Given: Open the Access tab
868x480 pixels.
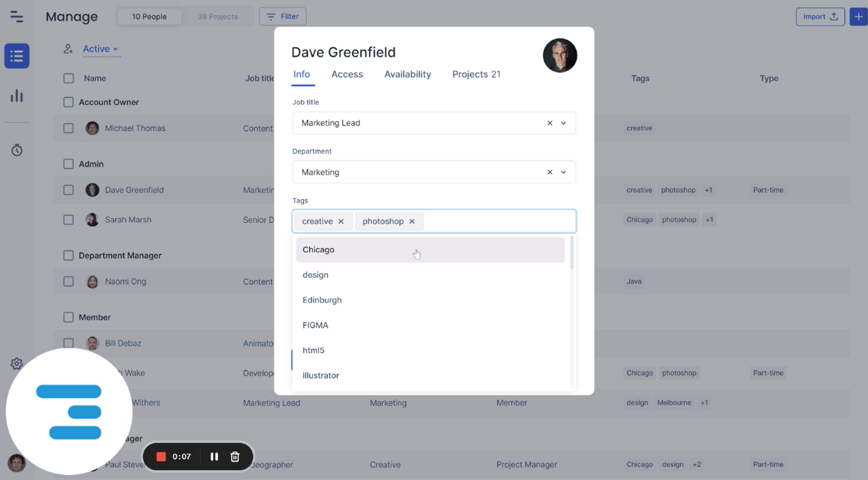Looking at the screenshot, I should coord(347,74).
